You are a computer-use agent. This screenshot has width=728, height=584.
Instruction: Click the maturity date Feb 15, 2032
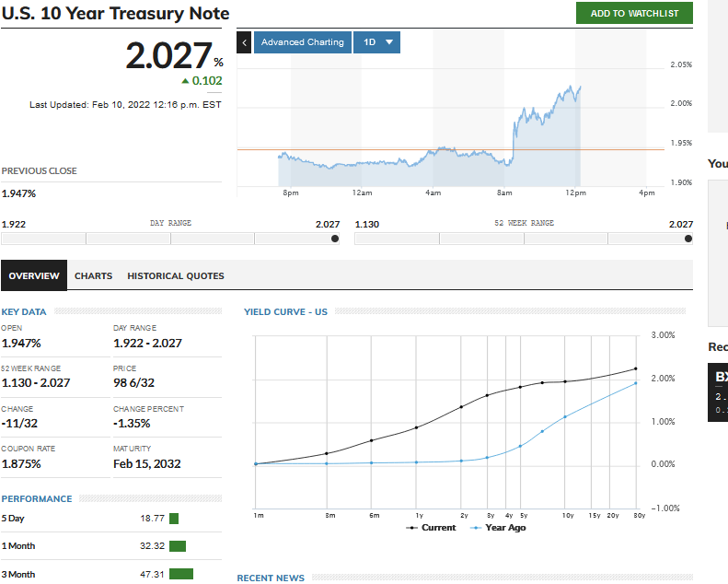coord(147,463)
